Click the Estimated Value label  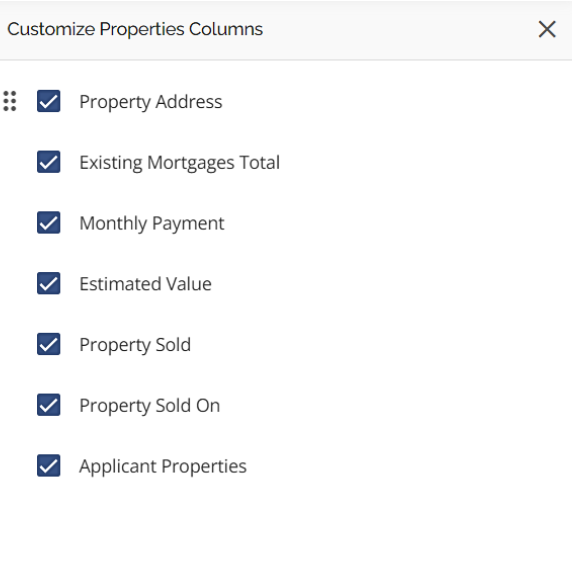[x=145, y=284]
